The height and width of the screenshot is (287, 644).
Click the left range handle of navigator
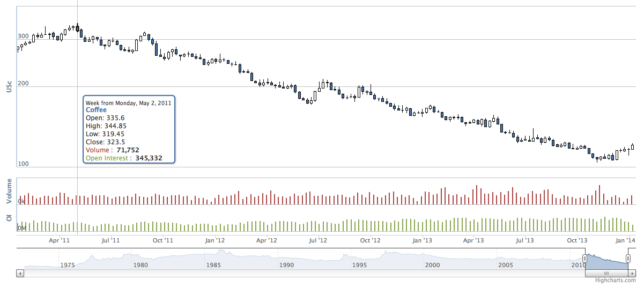pyautogui.click(x=585, y=259)
